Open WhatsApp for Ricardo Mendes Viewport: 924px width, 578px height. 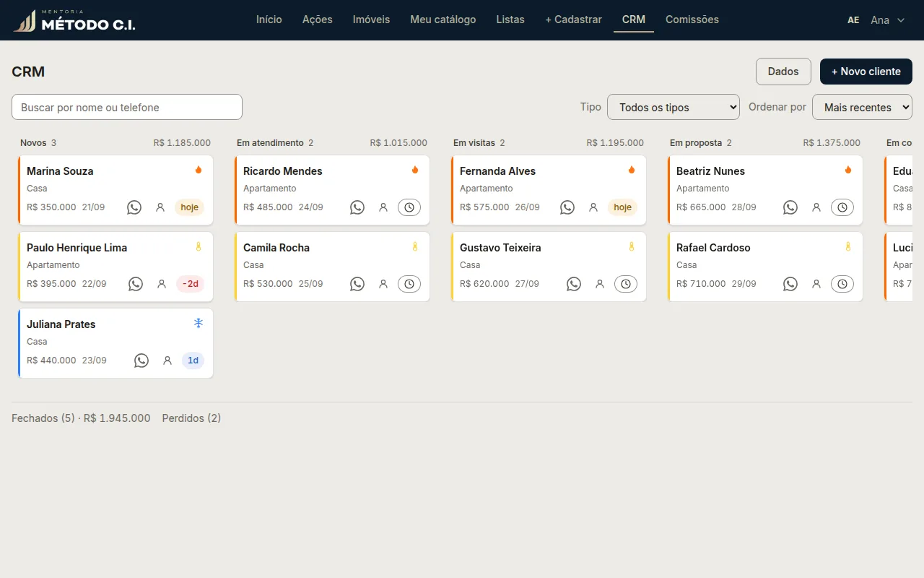pyautogui.click(x=357, y=207)
